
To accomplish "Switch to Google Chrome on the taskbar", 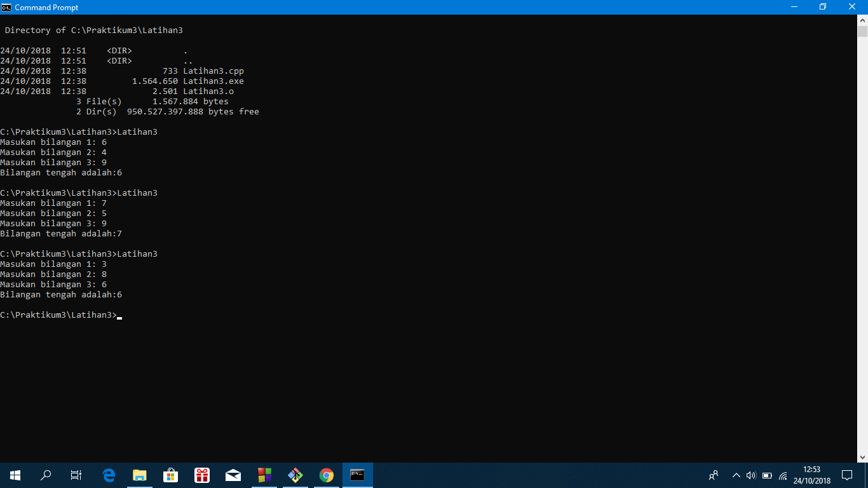I will pos(327,475).
